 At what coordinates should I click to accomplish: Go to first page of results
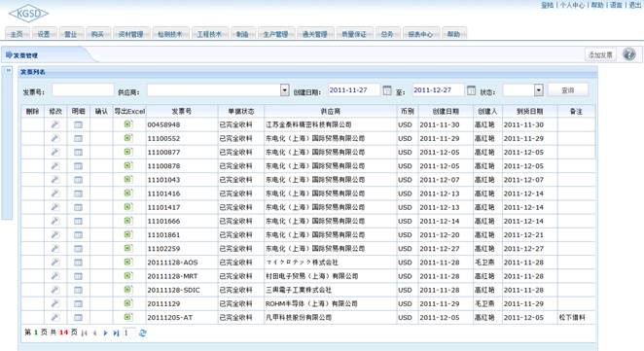[85, 333]
